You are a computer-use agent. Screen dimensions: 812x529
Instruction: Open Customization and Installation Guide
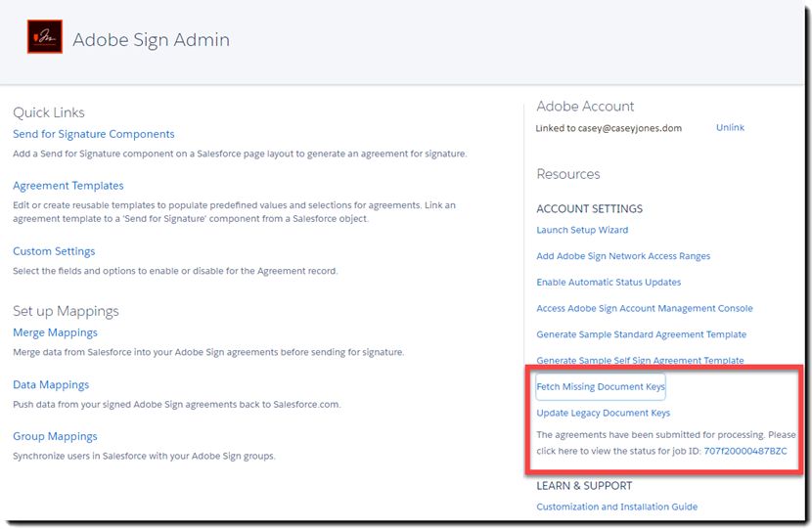pyautogui.click(x=616, y=507)
